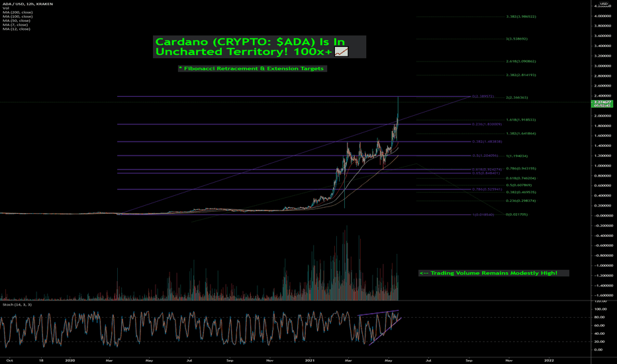Click the green current price label 2.274677

[x=602, y=103]
